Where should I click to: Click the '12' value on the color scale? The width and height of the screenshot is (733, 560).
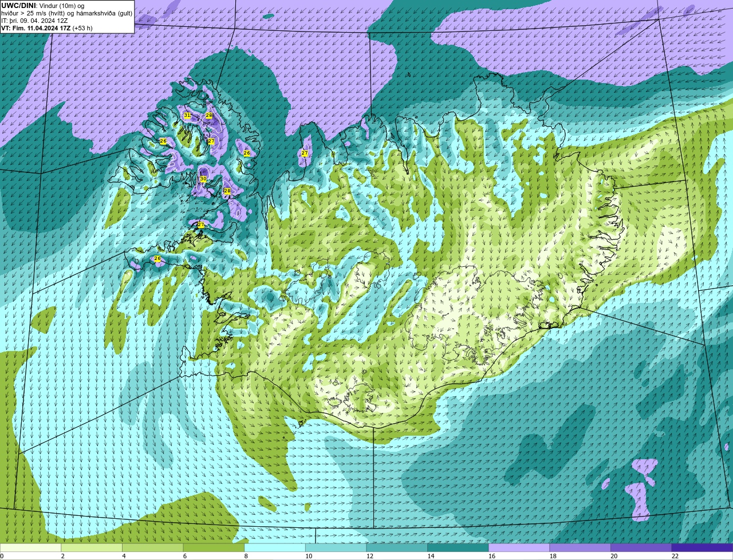370,556
